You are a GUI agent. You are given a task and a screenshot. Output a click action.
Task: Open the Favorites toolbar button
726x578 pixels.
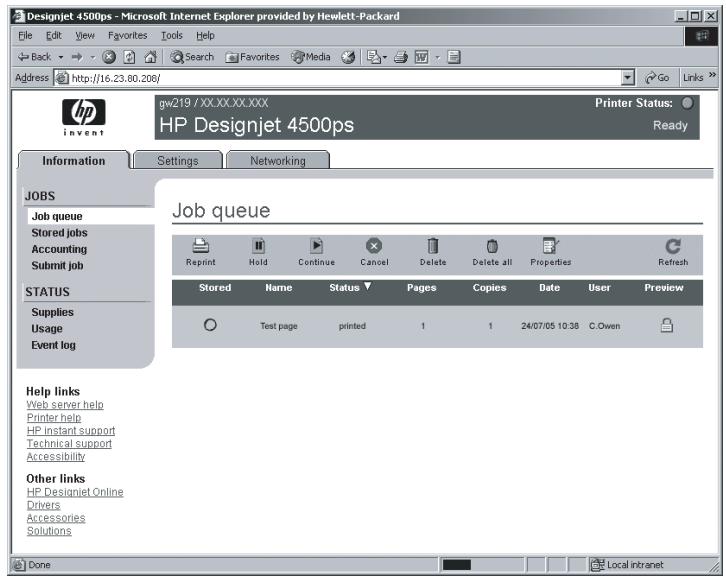[252, 57]
